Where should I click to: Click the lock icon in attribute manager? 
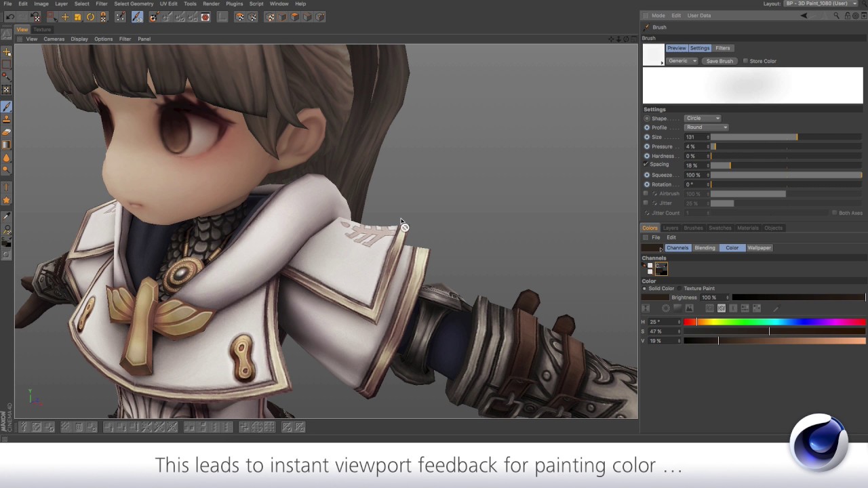pos(846,16)
